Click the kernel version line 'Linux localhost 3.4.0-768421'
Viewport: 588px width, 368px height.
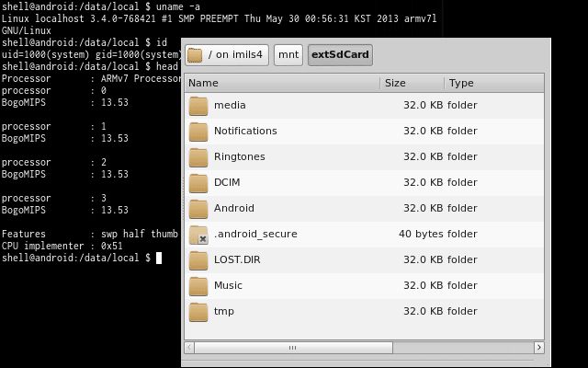pos(219,18)
